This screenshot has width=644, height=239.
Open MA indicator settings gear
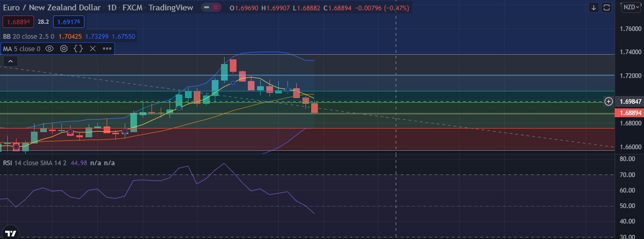64,49
